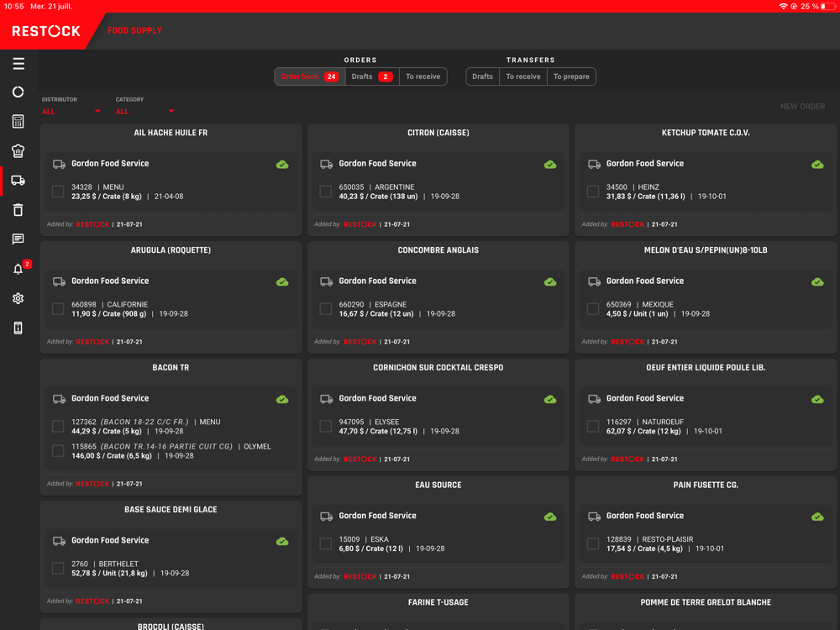The image size is (840, 630).
Task: Switch to Transfers To receive tab
Action: [x=522, y=76]
